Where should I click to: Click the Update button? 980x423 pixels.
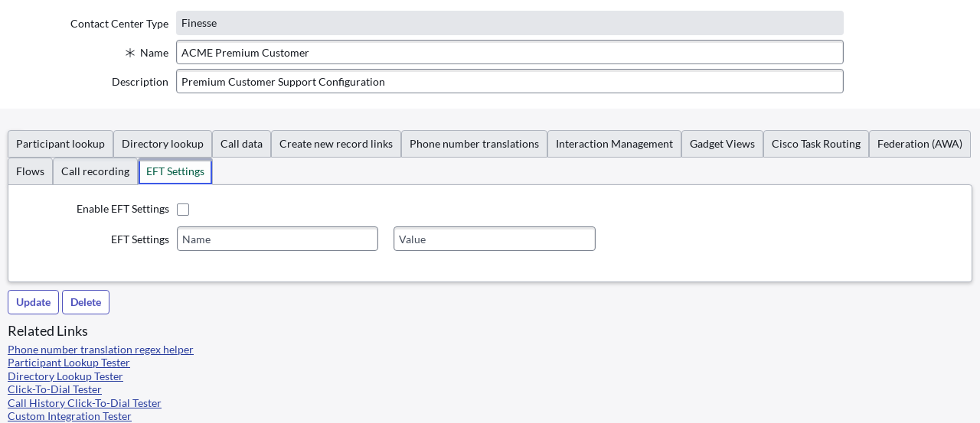[x=33, y=302]
